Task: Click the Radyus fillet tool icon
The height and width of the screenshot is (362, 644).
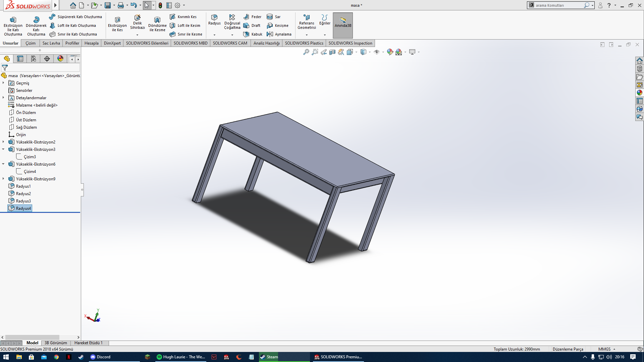Action: [214, 17]
